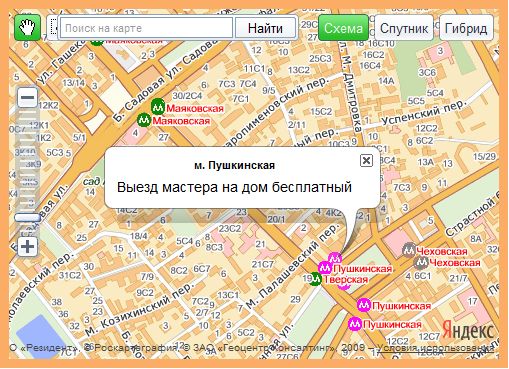Click house number 21C7
Screen dimensions: 509x369
point(263,264)
